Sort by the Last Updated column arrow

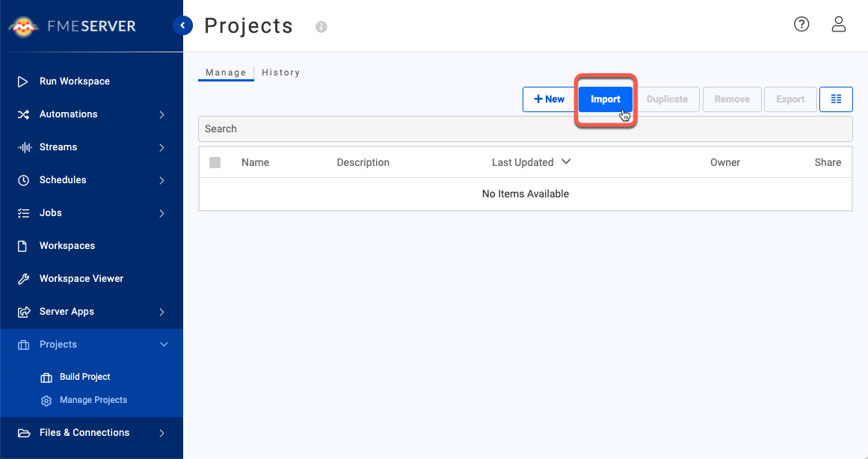pyautogui.click(x=566, y=161)
